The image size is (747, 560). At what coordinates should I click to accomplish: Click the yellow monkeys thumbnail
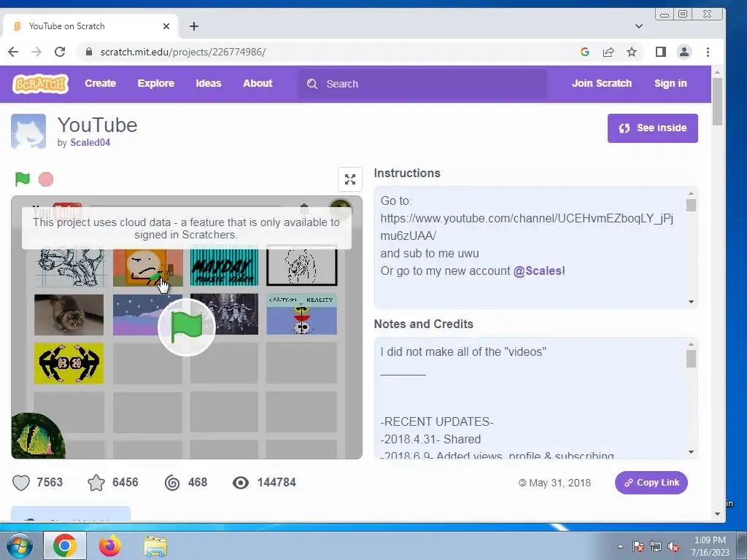tap(69, 363)
